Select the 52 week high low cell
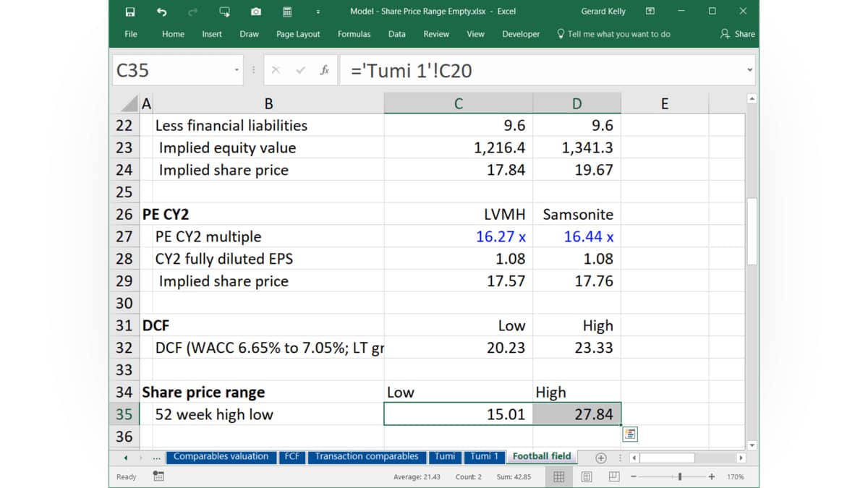This screenshot has height=488, width=868. (268, 414)
